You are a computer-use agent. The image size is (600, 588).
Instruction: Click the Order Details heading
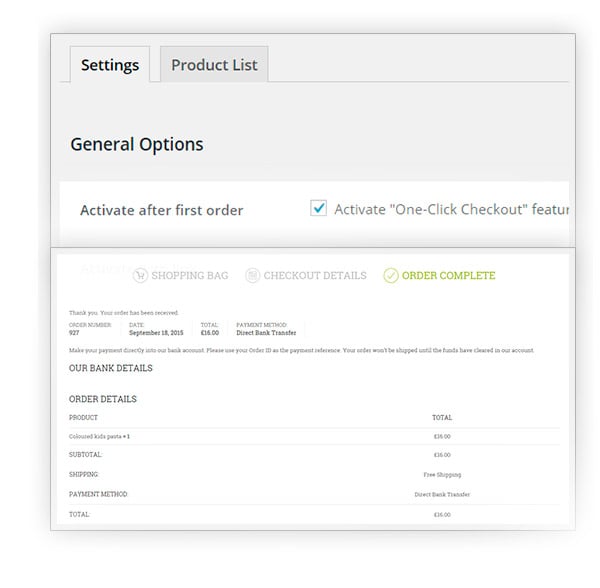[x=103, y=399]
